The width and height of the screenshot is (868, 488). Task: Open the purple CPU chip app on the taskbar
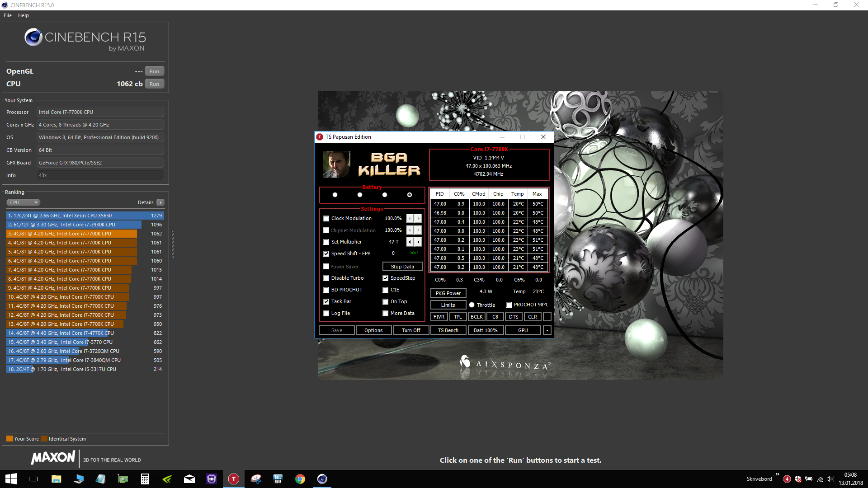coord(211,479)
